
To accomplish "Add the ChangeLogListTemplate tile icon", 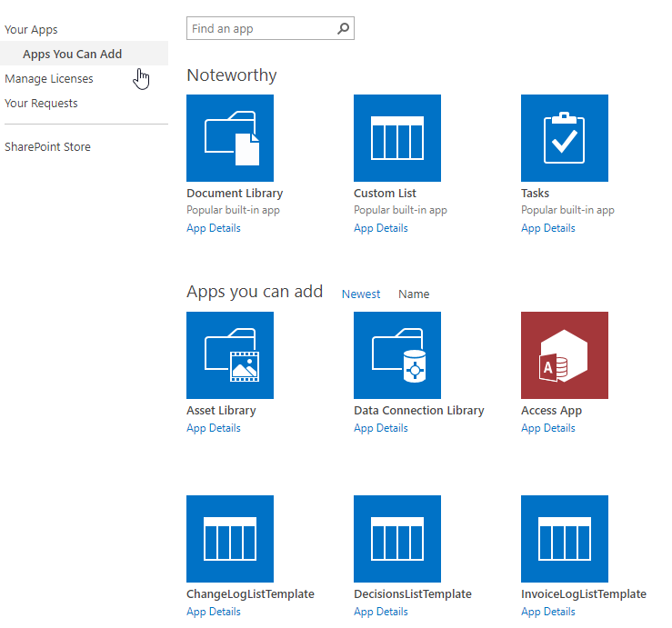I will pos(230,539).
